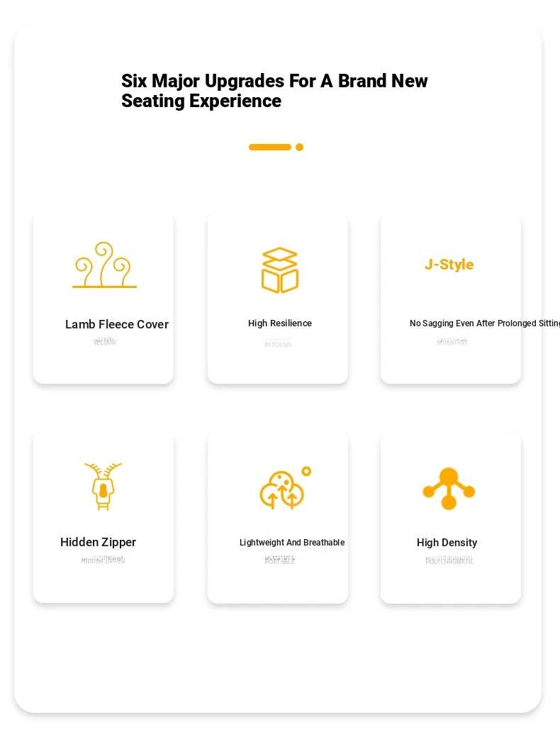The height and width of the screenshot is (737, 560).
Task: Click Lightweight And Breathable text
Action: click(292, 543)
